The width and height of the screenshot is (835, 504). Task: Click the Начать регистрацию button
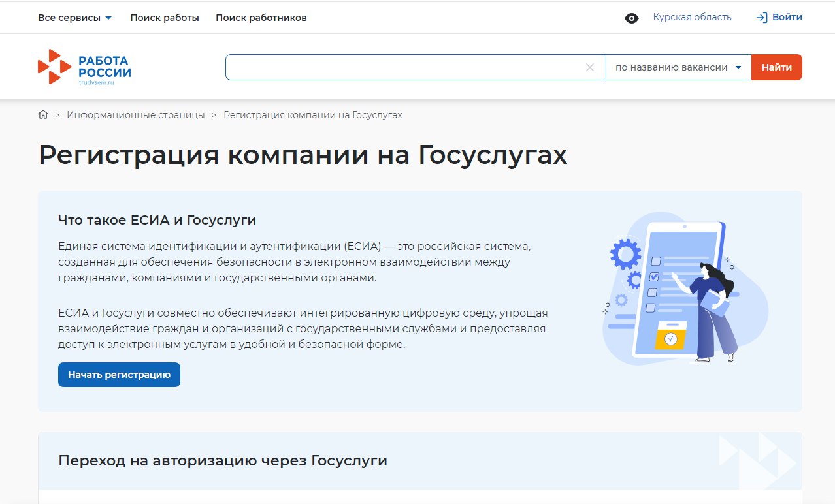(x=119, y=375)
